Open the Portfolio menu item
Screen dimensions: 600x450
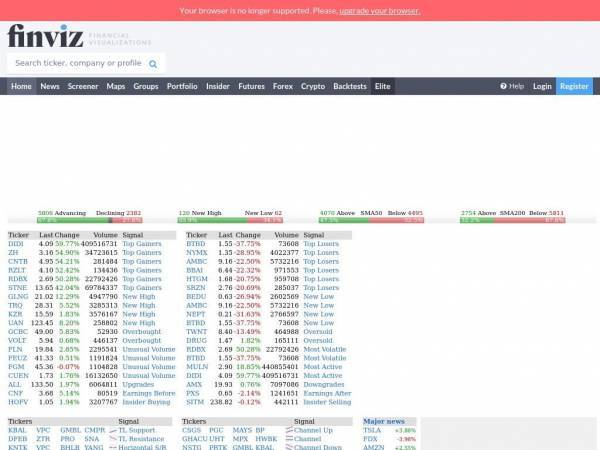[182, 86]
